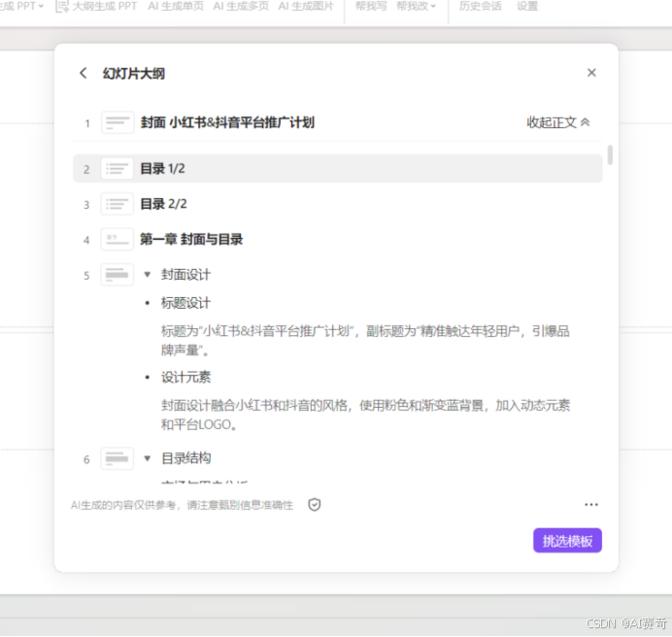The image size is (672, 637).
Task: Click the shield icon next to AI disclaimer
Action: 315,505
